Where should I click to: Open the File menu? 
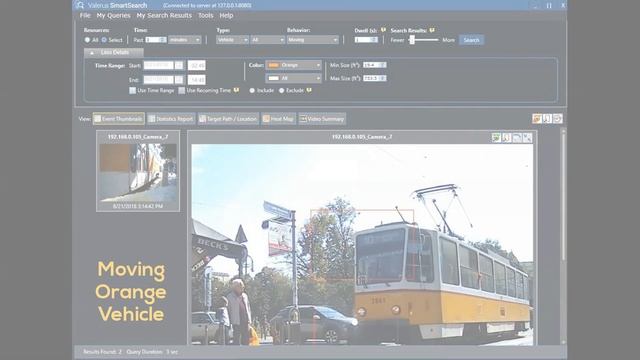[85, 16]
